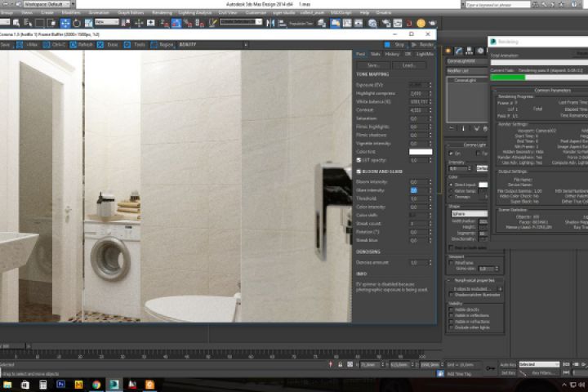Click Pin Stack icon below modifier stack
Screen dimensions: 588x392
pyautogui.click(x=452, y=128)
